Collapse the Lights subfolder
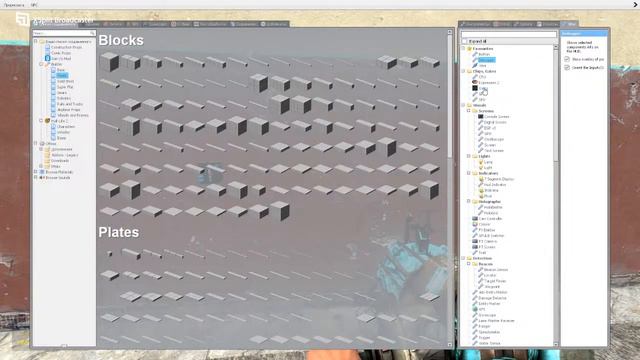 click(x=469, y=156)
